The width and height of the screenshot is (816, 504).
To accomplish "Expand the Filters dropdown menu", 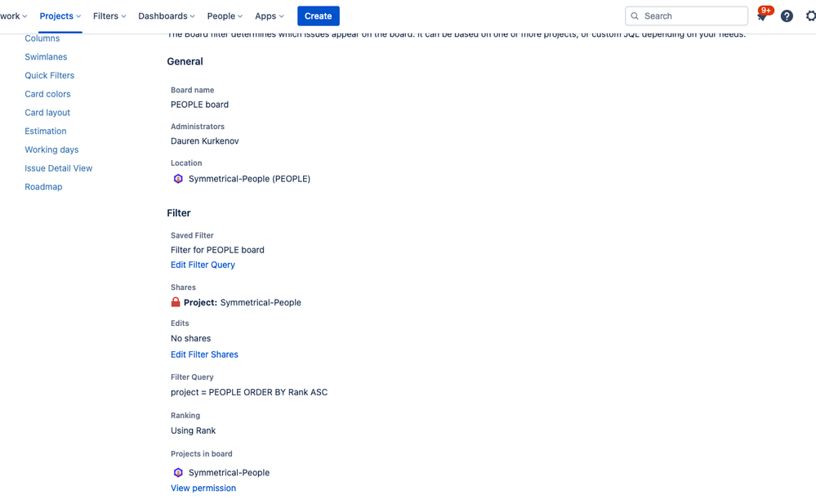I will click(x=109, y=16).
